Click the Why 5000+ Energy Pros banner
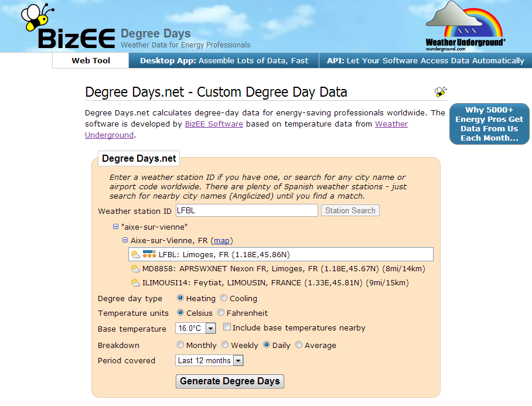This screenshot has width=532, height=406. [489, 124]
